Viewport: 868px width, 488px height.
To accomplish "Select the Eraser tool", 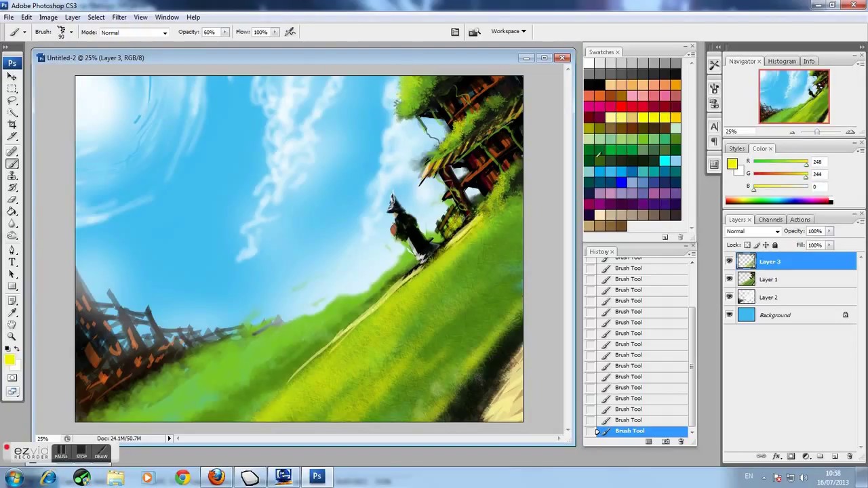I will tap(12, 200).
